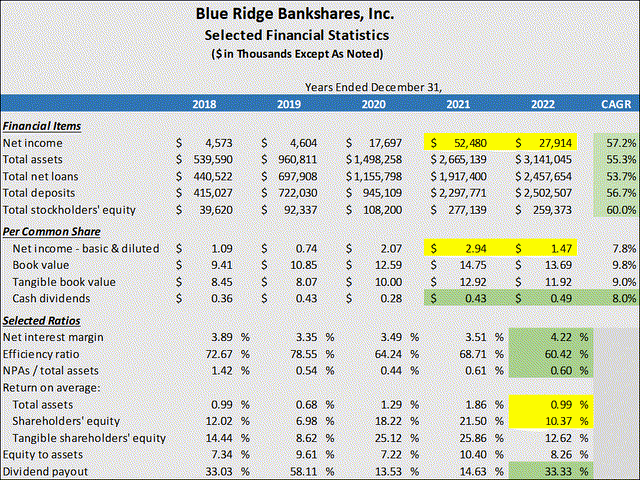Select the 2022 net interest margin 4.22
640x480 pixels.
[x=559, y=337]
